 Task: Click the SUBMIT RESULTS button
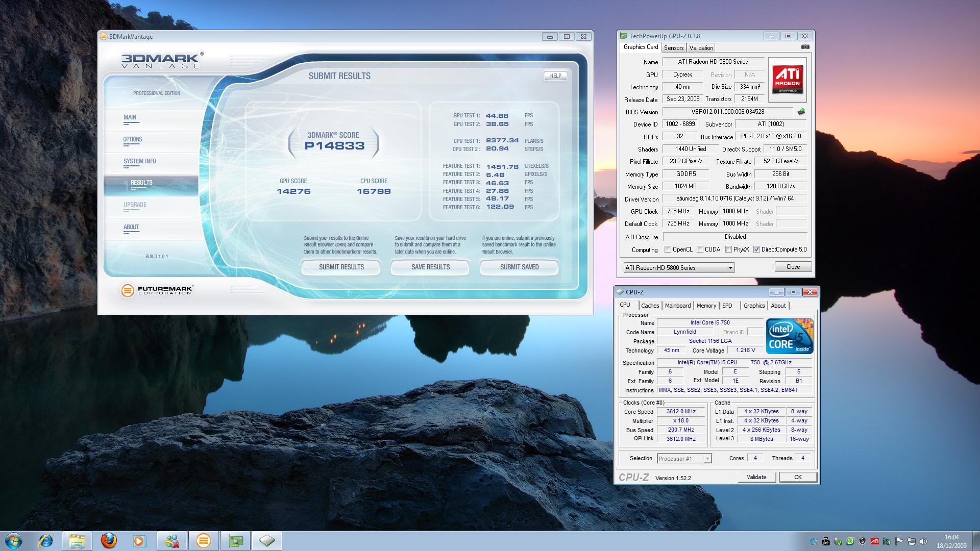pos(341,267)
